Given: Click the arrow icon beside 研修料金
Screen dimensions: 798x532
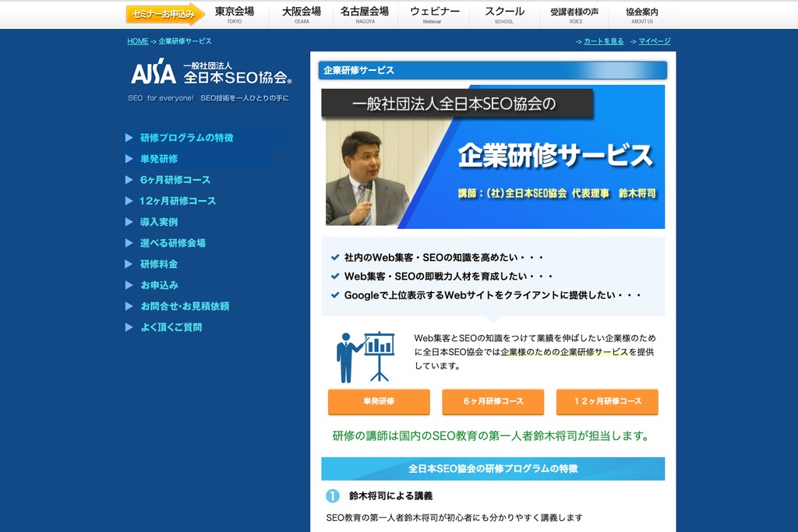Looking at the screenshot, I should [x=129, y=265].
